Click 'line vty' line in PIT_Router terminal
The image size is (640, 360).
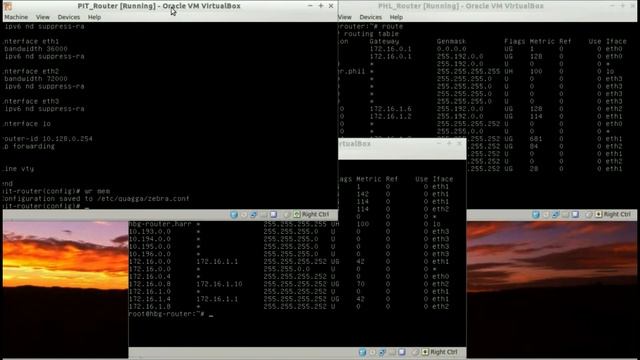click(x=18, y=169)
